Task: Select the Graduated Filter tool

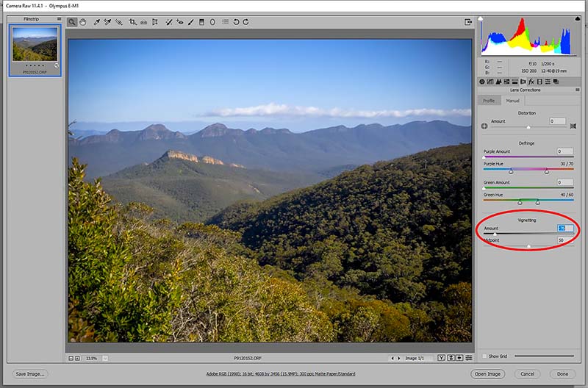Action: click(201, 22)
